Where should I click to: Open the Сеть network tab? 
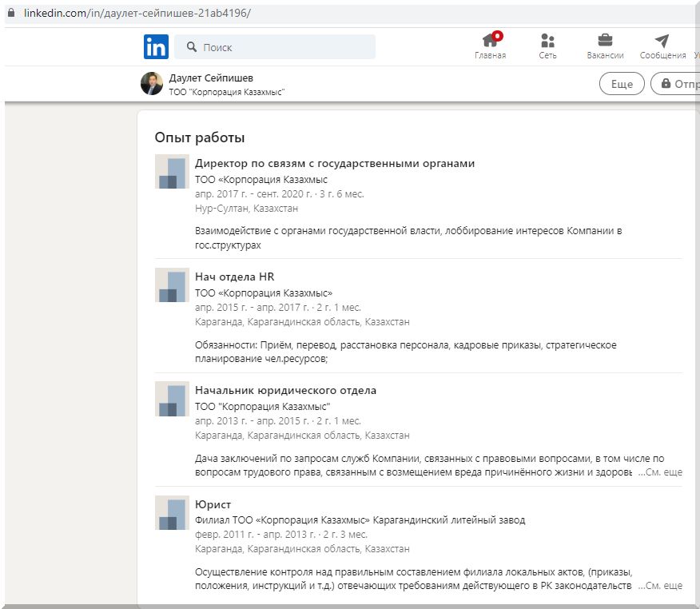tap(547, 46)
